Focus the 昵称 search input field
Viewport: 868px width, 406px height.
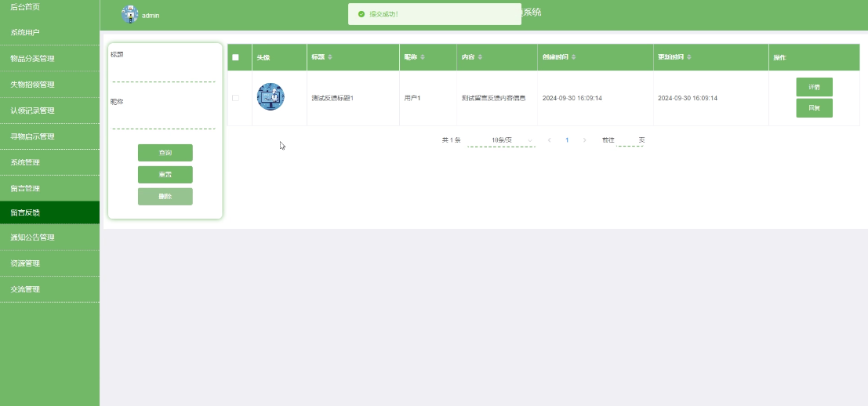pyautogui.click(x=164, y=120)
